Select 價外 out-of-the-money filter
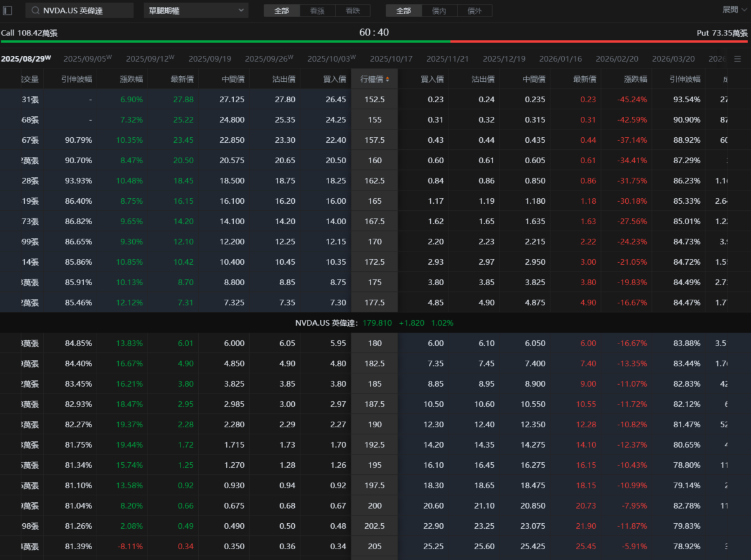The width and height of the screenshot is (751, 560). tap(474, 11)
